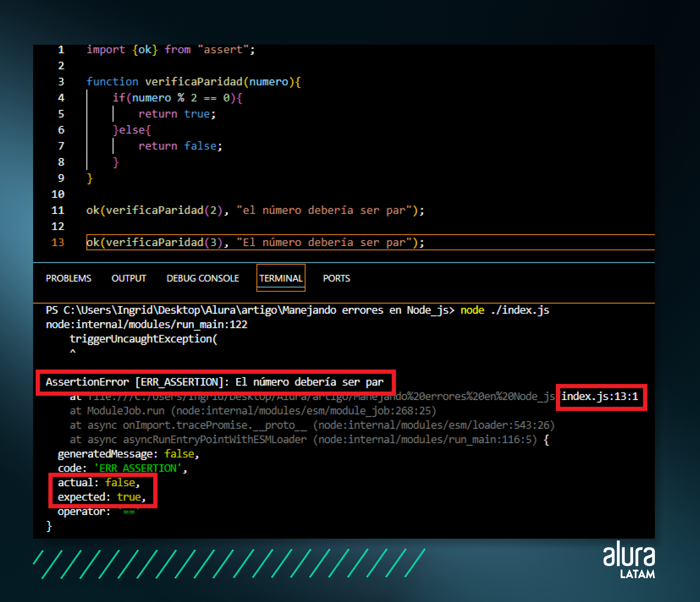Click the 'node:internal/modules/run_main:122' terminal line
The width and height of the screenshot is (700, 602).
coord(147,324)
